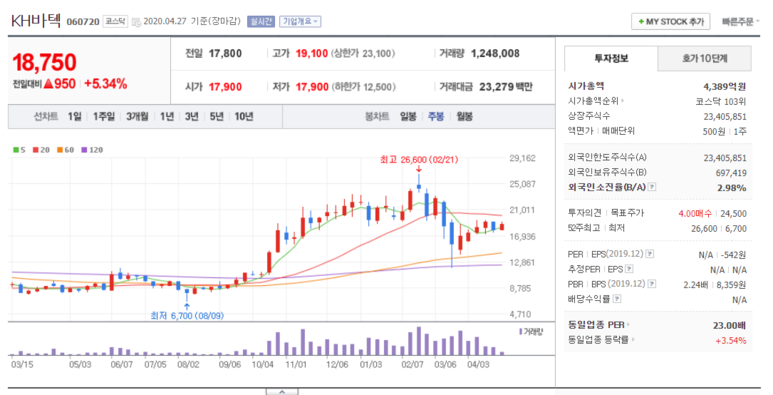Click the 외국인소진율 value 2.98%
The width and height of the screenshot is (773, 395).
[x=732, y=187]
